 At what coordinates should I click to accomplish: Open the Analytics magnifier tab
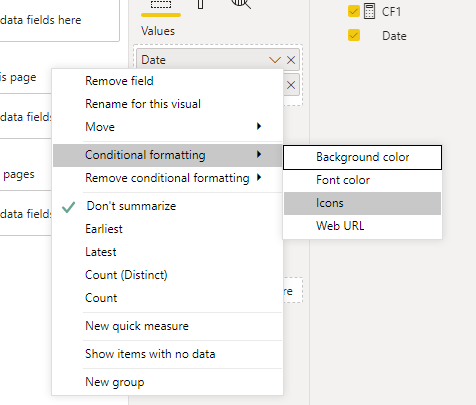click(241, 4)
